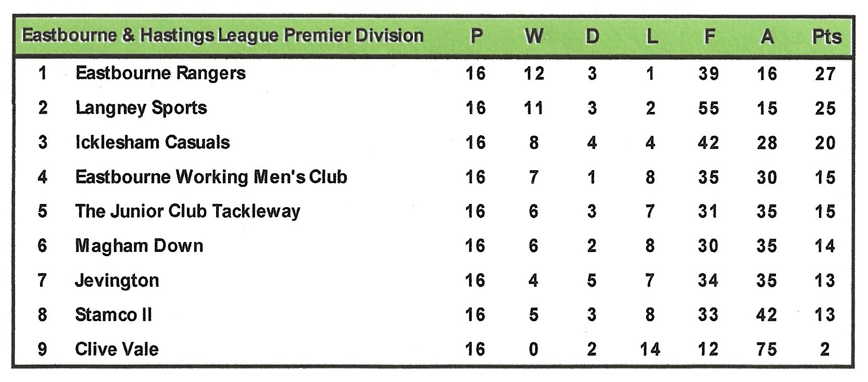Click the Stamco II team name
This screenshot has height=382, width=868.
[114, 315]
